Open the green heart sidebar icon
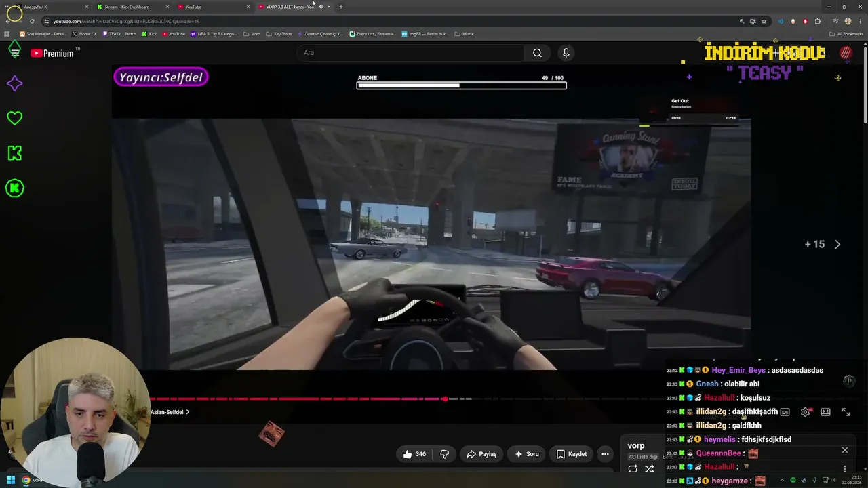Screen dimensions: 868x488 tap(14, 118)
